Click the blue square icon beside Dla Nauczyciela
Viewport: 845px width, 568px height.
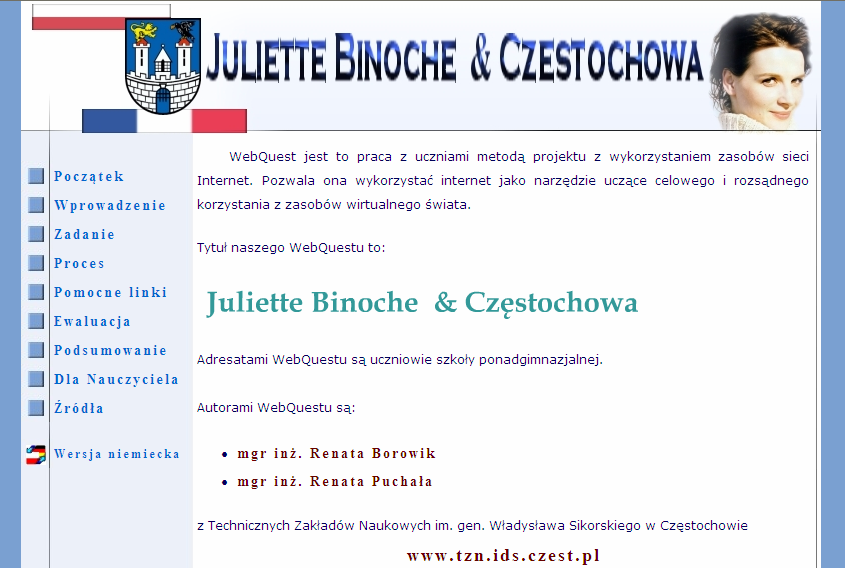(36, 379)
